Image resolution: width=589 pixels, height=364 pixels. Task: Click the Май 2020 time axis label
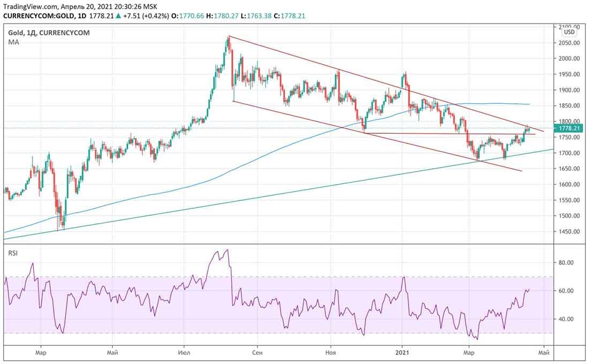(x=112, y=353)
